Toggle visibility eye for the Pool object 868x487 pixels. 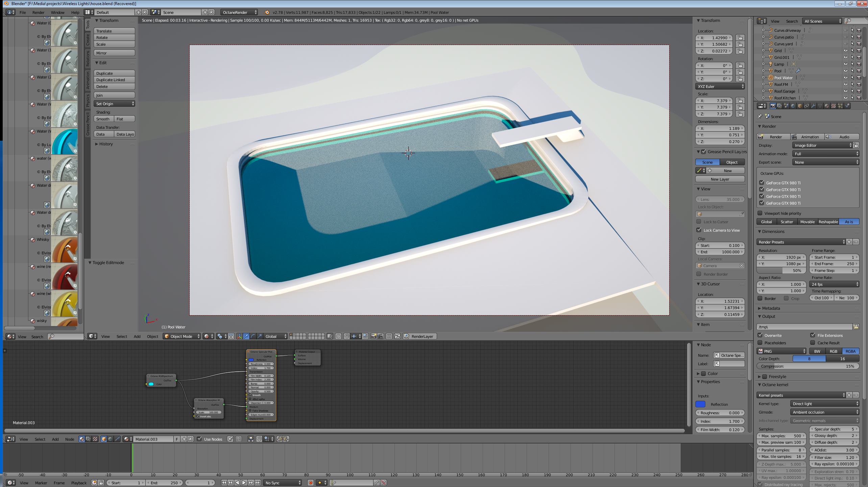(x=845, y=71)
